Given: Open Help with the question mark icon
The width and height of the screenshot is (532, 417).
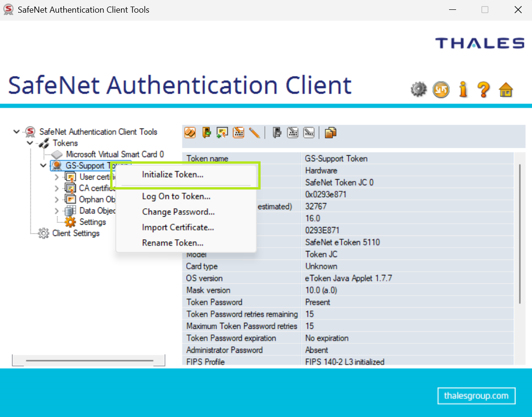Looking at the screenshot, I should pos(483,90).
